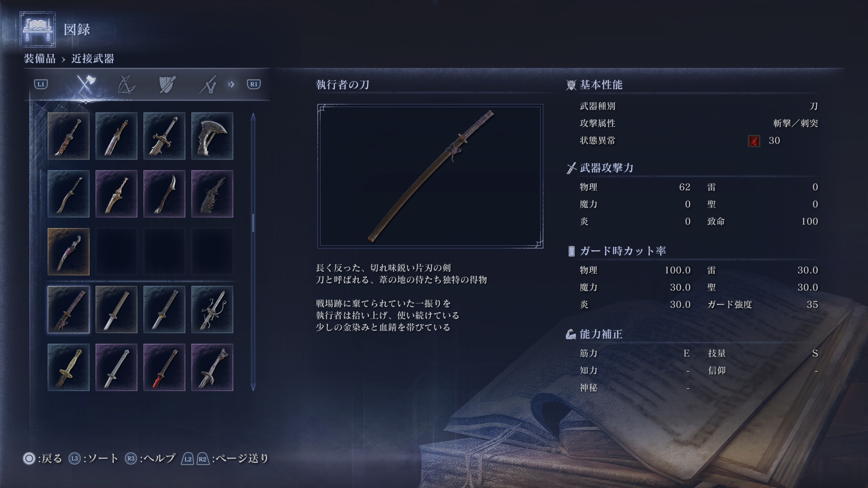Click the 図録 codex book icon
868x488 pixels.
point(37,29)
